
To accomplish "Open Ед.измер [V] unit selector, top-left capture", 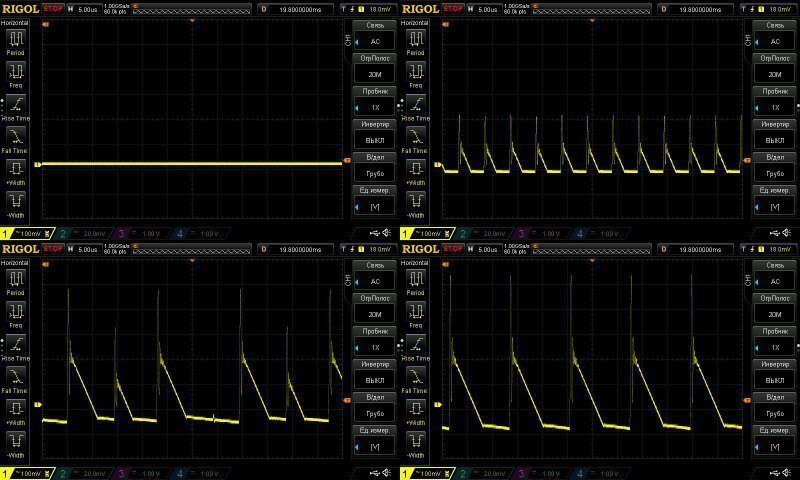I will tap(375, 201).
